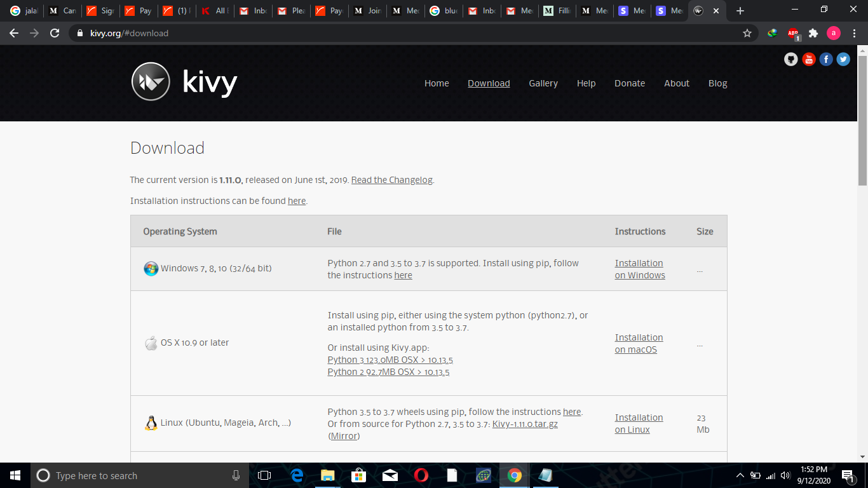Viewport: 868px width, 488px height.
Task: Open Kivy's Twitter profile icon
Action: (843, 58)
